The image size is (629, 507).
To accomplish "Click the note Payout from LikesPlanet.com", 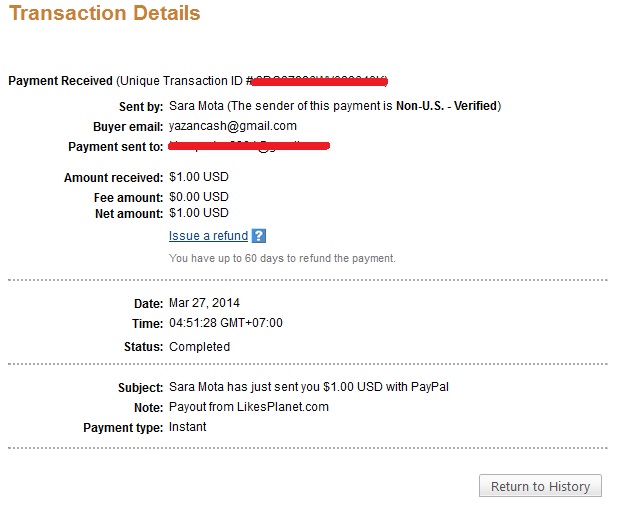I will [x=249, y=407].
